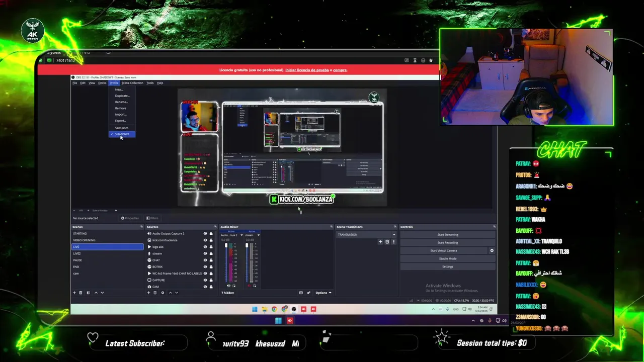
Task: Open scene filters icon in the Scenes toolbar
Action: [88, 293]
